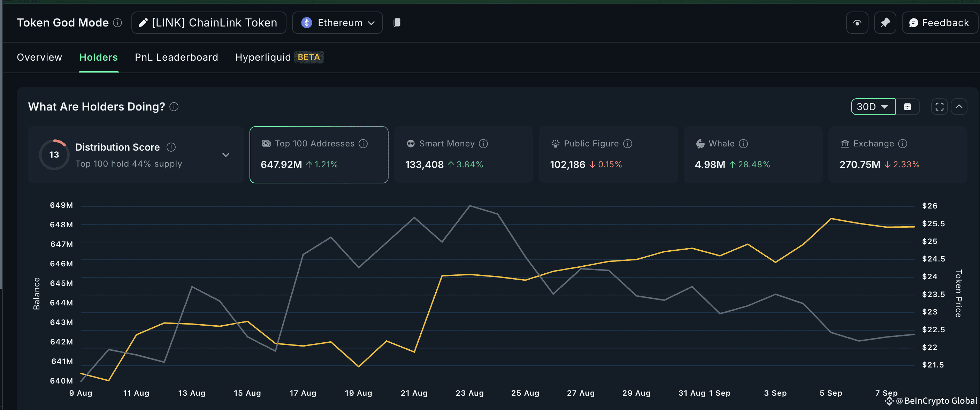Screen dimensions: 980x410
Task: Select the Holders tab
Action: [x=99, y=57]
